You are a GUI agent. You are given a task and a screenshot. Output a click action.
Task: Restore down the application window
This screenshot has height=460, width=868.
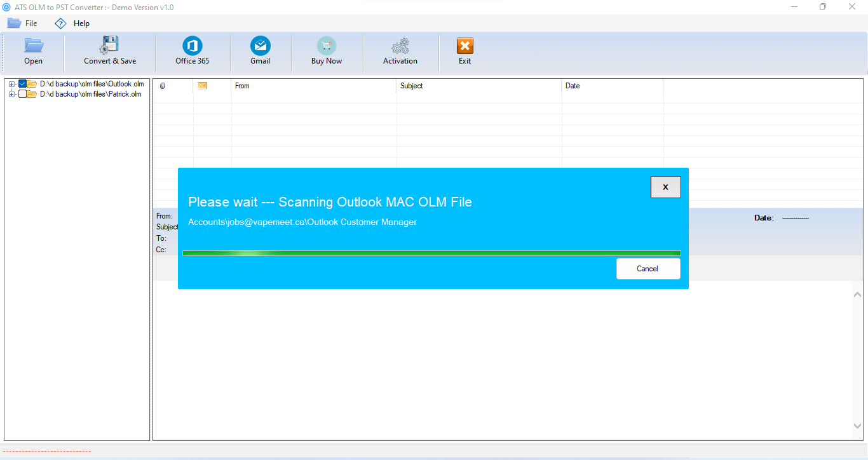click(x=823, y=7)
